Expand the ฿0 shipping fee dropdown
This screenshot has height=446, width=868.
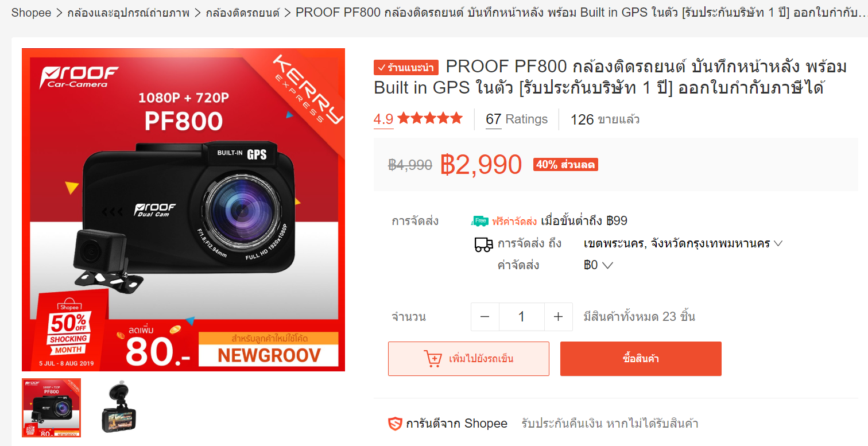(x=599, y=265)
